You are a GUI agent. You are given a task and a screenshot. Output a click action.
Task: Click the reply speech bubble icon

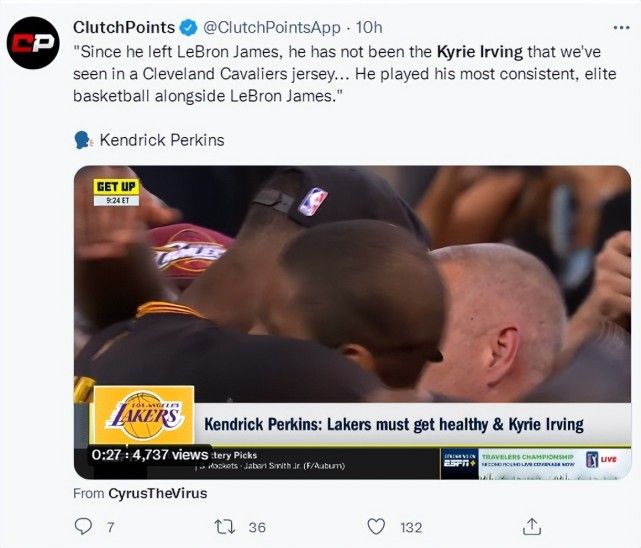coord(84,526)
